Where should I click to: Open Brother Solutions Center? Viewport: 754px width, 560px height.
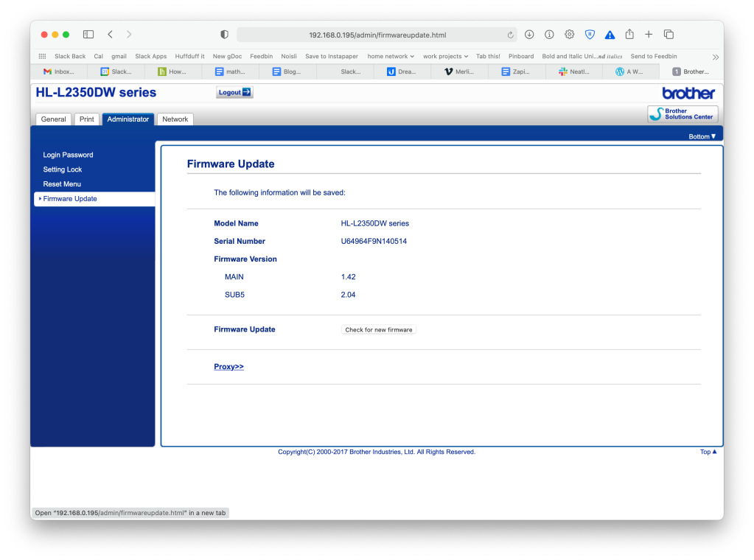pos(683,114)
